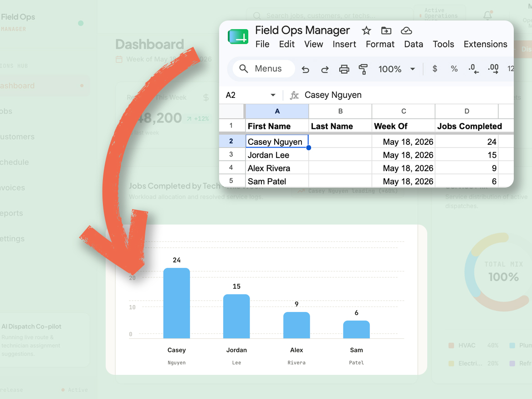Open Reports in the dashboard sidebar
532x399 pixels.
(11, 213)
